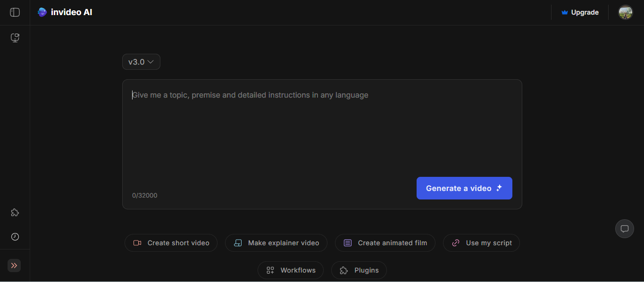Expand the sidebar with the double-chevron button
The height and width of the screenshot is (282, 644).
click(x=14, y=265)
